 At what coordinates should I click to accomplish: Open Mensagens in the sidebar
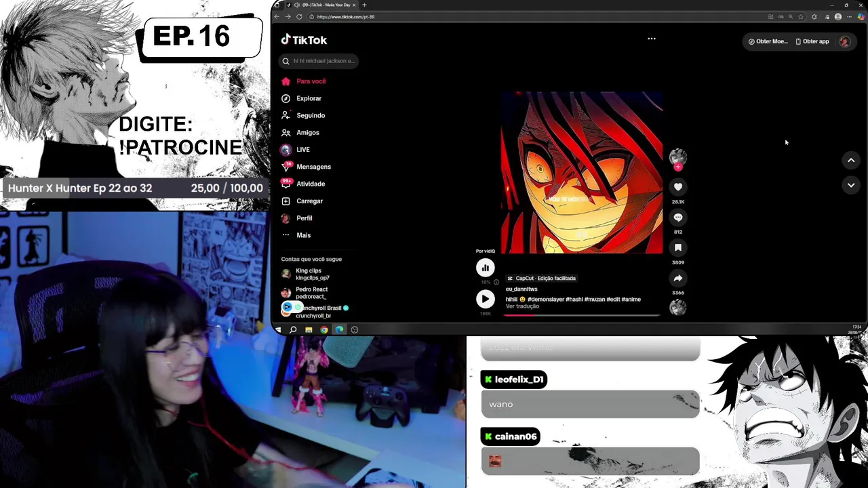point(306,167)
